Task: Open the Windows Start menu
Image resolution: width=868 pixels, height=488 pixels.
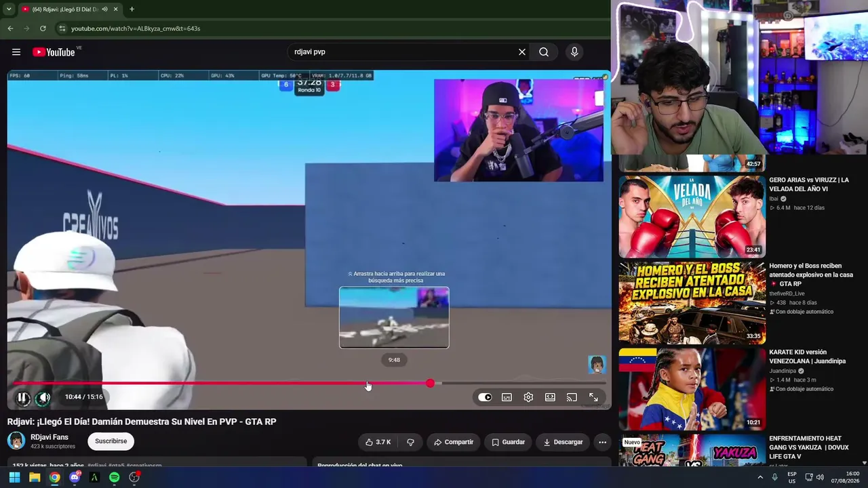Action: click(x=14, y=477)
